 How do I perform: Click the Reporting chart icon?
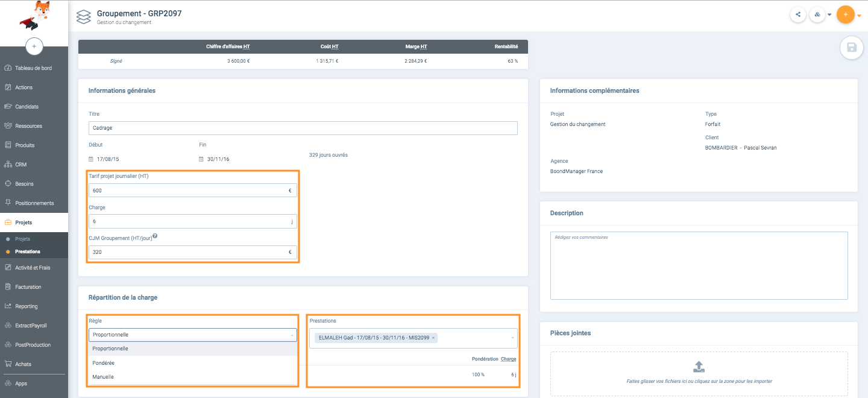(x=8, y=306)
